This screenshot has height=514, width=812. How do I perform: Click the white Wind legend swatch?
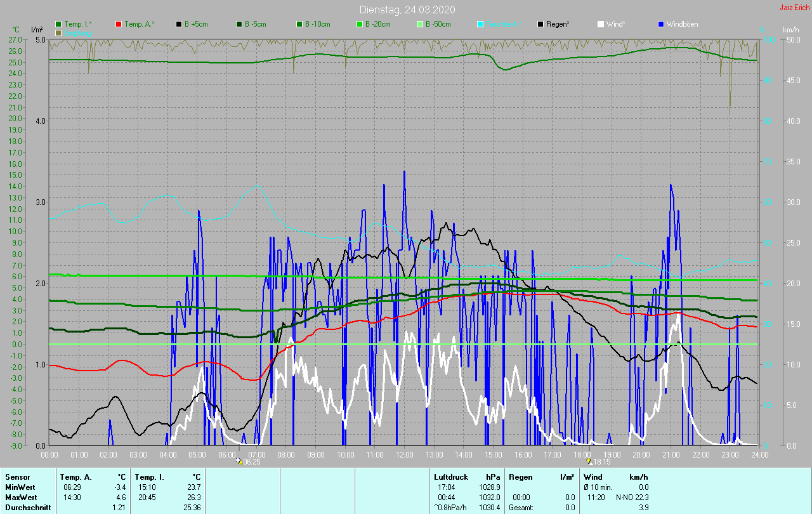tap(601, 24)
